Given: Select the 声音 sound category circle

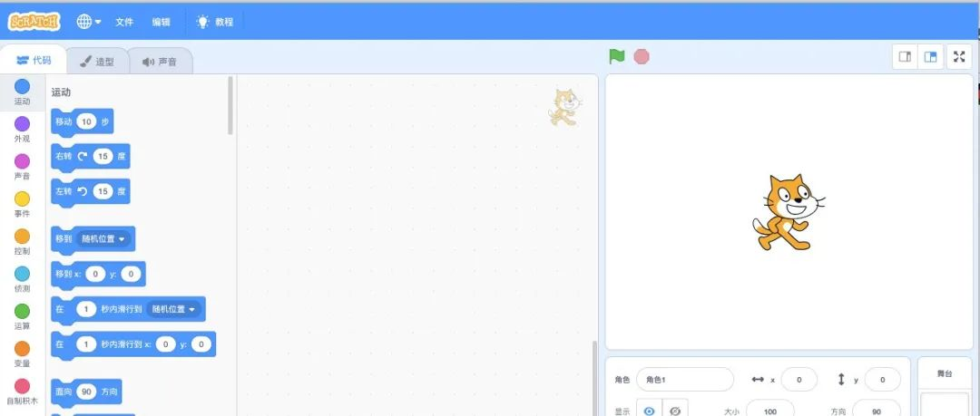Looking at the screenshot, I should click(22, 161).
